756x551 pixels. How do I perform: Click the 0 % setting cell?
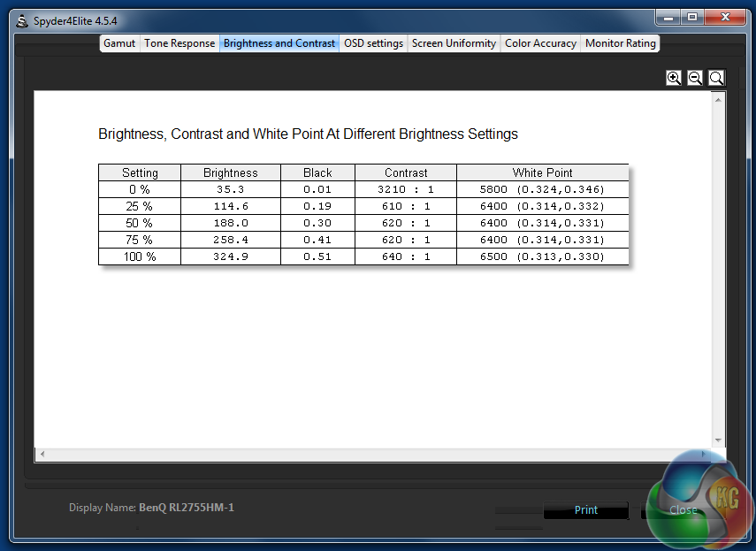140,189
